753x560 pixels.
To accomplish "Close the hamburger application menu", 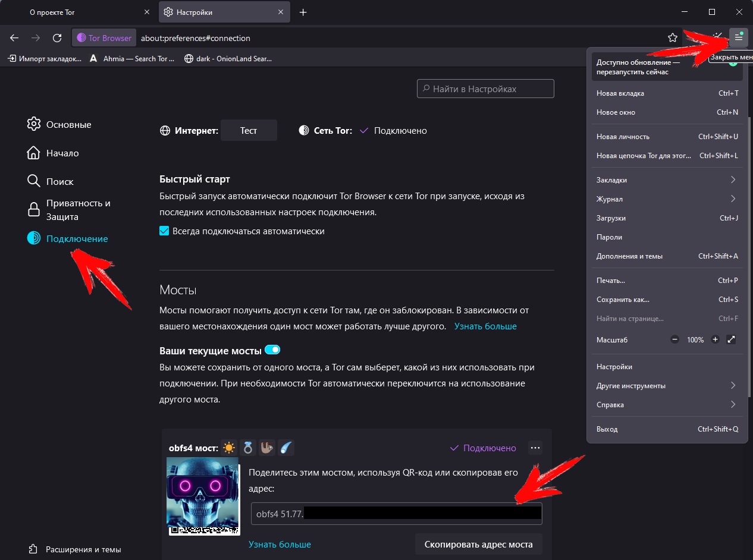I will point(738,37).
